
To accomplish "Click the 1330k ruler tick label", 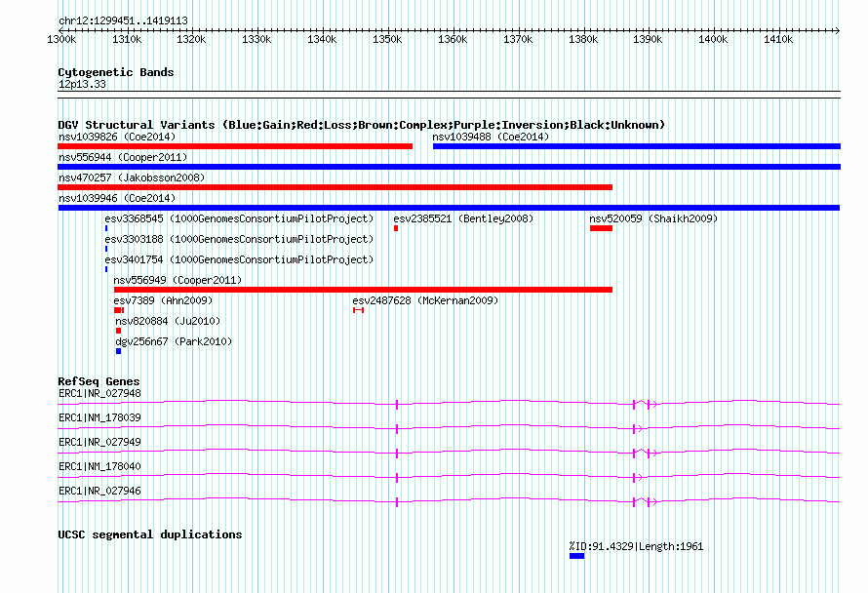I will tap(256, 39).
